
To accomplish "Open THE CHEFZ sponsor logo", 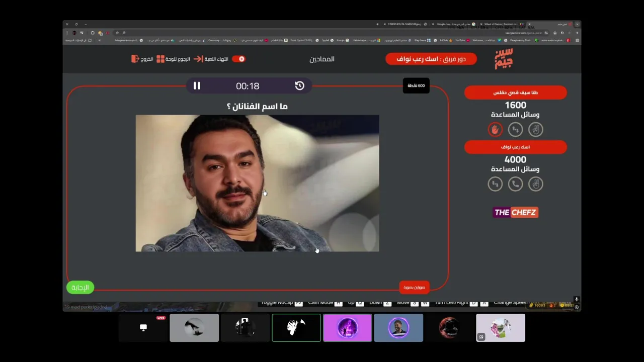I will pos(515,212).
